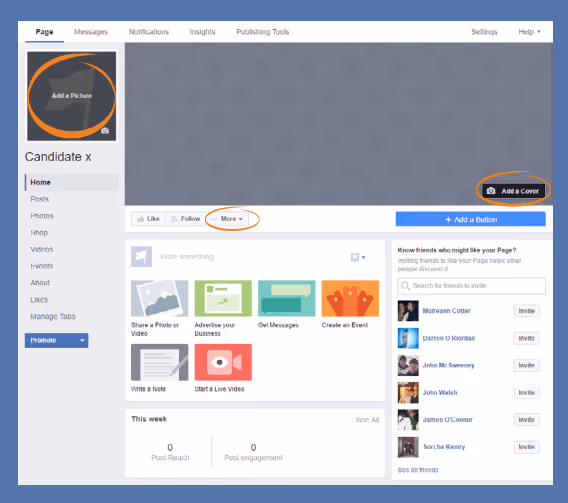Open the post-as identity dropdown

(358, 257)
